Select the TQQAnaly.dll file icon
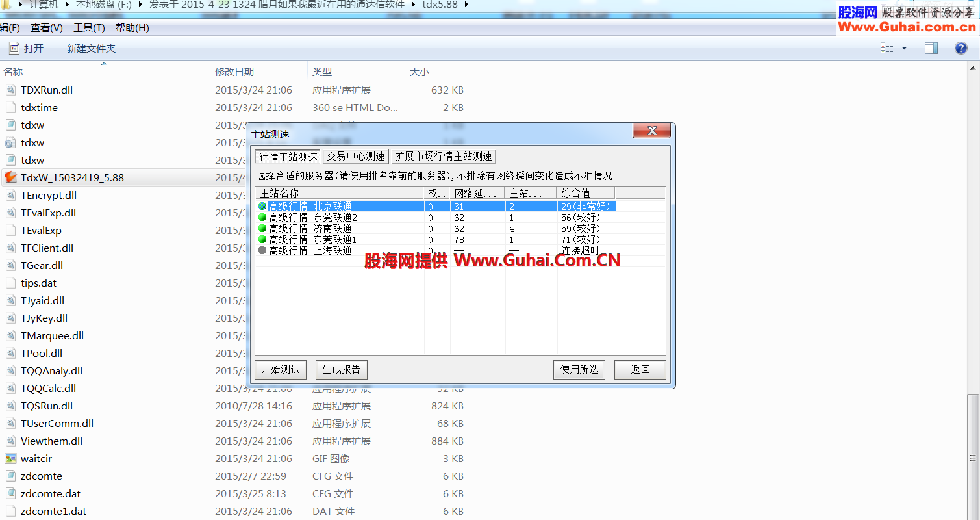Viewport: 980px width, 520px height. [10, 370]
